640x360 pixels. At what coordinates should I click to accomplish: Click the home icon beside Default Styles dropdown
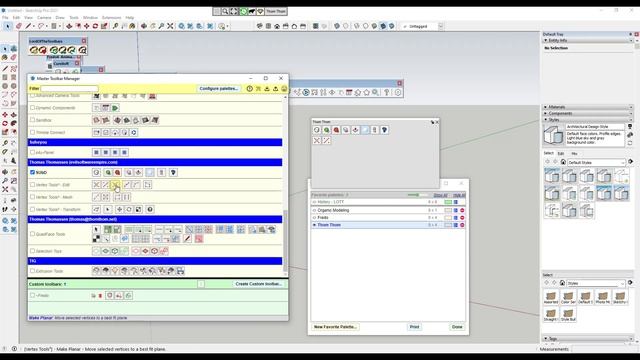click(x=563, y=162)
